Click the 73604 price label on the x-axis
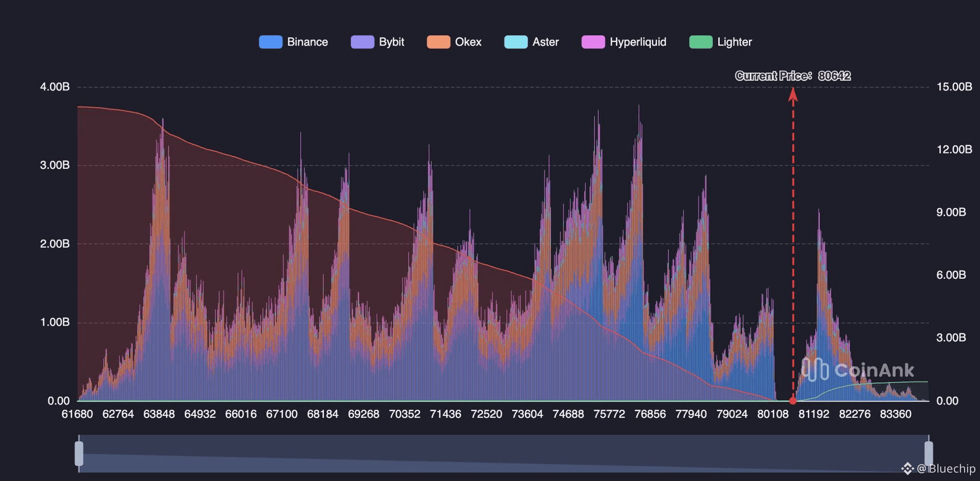980x481 pixels. pyautogui.click(x=527, y=414)
